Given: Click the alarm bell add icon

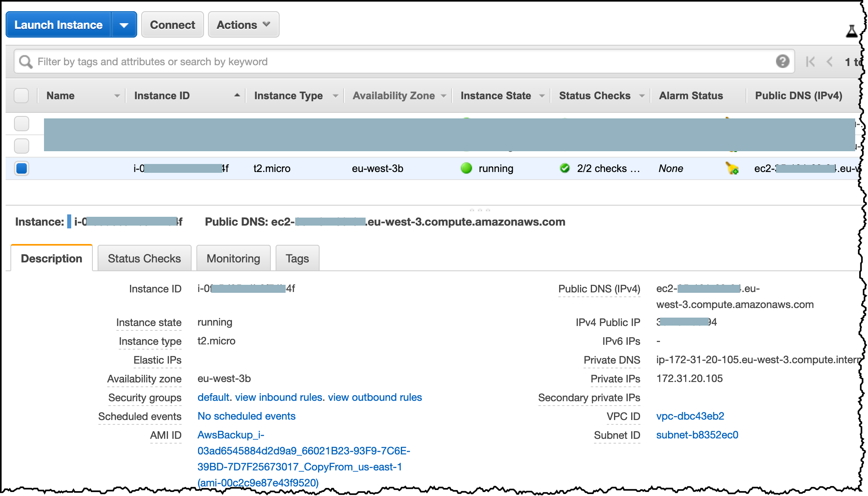Looking at the screenshot, I should pyautogui.click(x=732, y=168).
